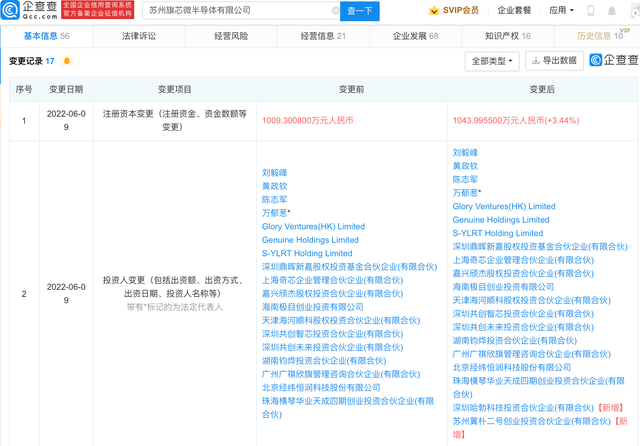Open 嘉兴颀杰股权投资 in 变更前 column

[333, 294]
